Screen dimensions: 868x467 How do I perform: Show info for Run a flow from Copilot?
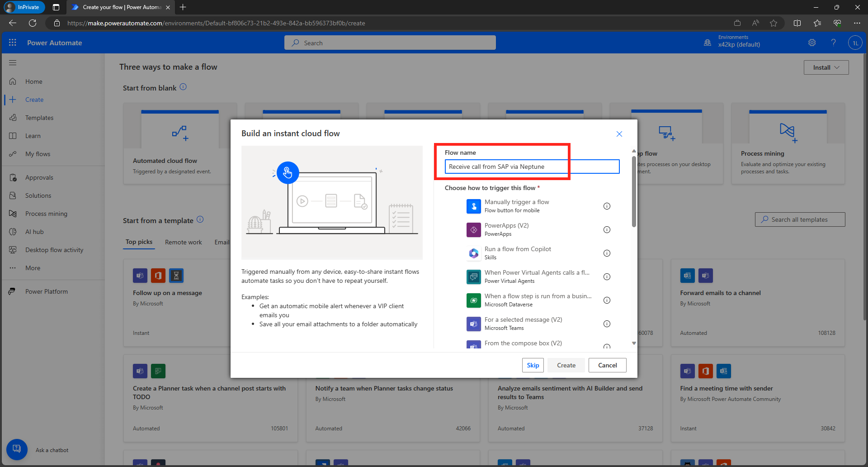(607, 253)
